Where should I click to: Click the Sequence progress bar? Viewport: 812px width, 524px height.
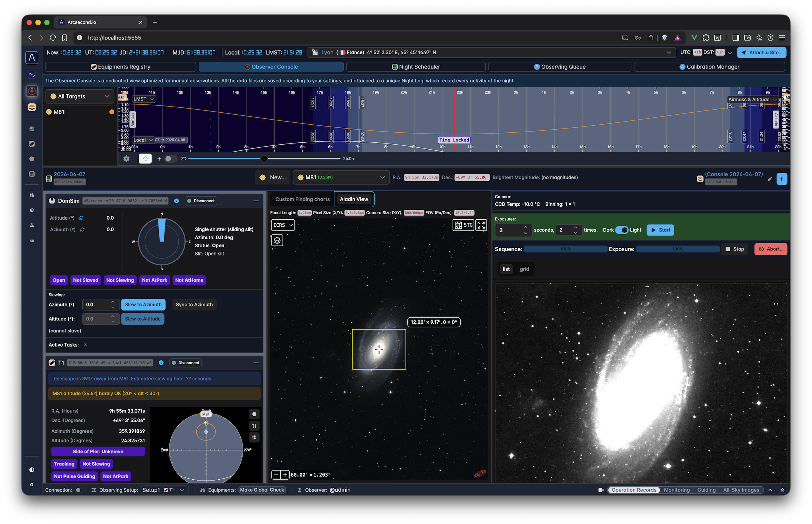point(565,249)
